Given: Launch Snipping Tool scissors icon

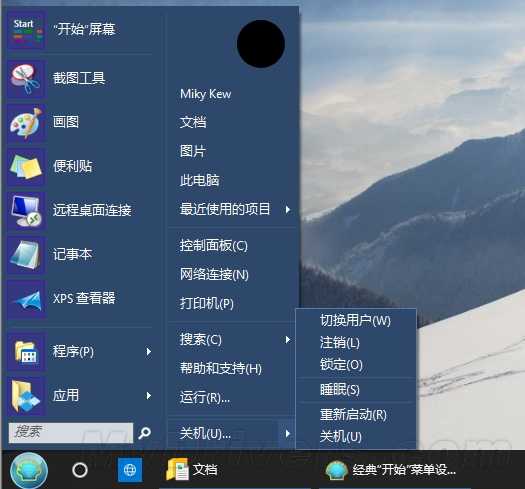Looking at the screenshot, I should (x=26, y=79).
